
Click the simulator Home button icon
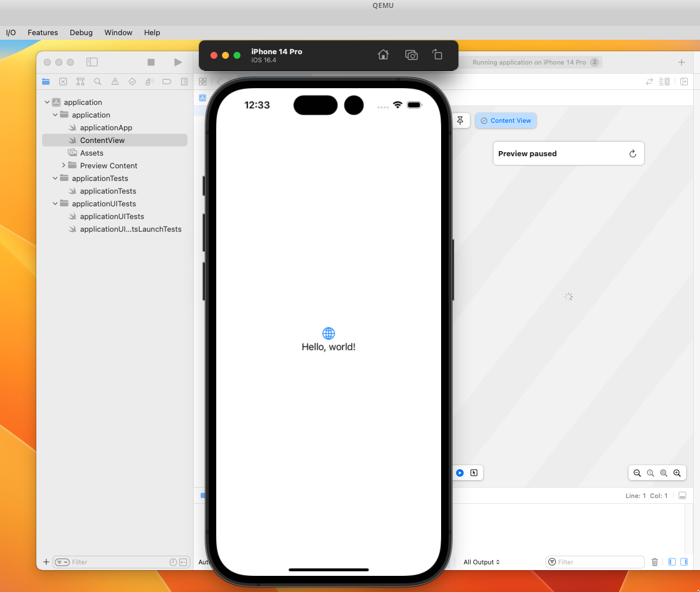click(x=383, y=55)
